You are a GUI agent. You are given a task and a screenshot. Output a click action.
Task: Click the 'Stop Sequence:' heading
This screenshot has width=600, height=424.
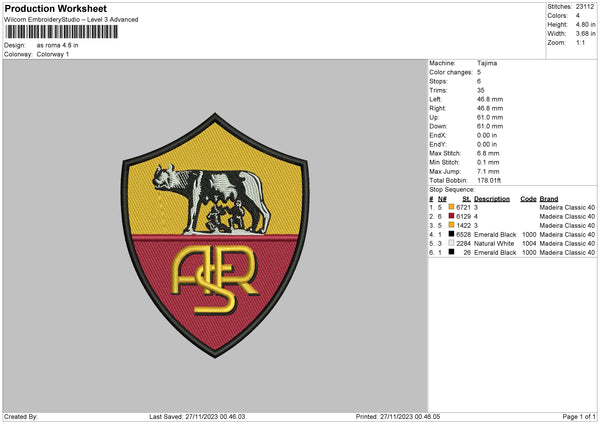pos(452,190)
